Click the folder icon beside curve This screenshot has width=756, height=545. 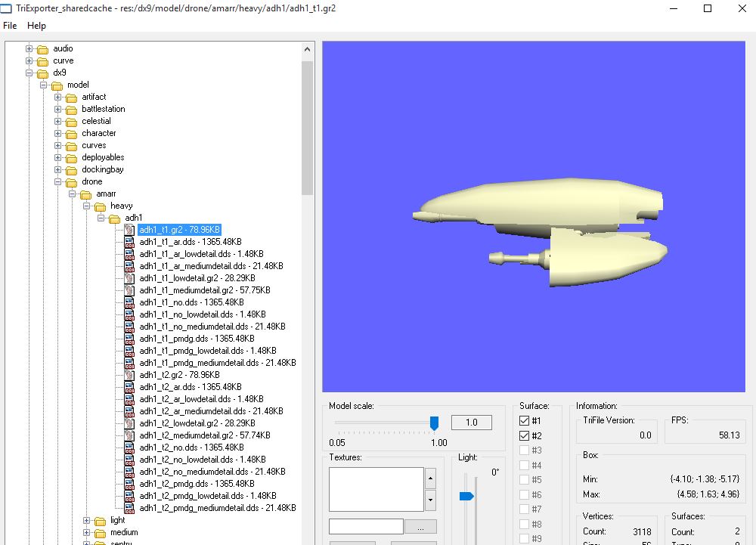coord(42,61)
